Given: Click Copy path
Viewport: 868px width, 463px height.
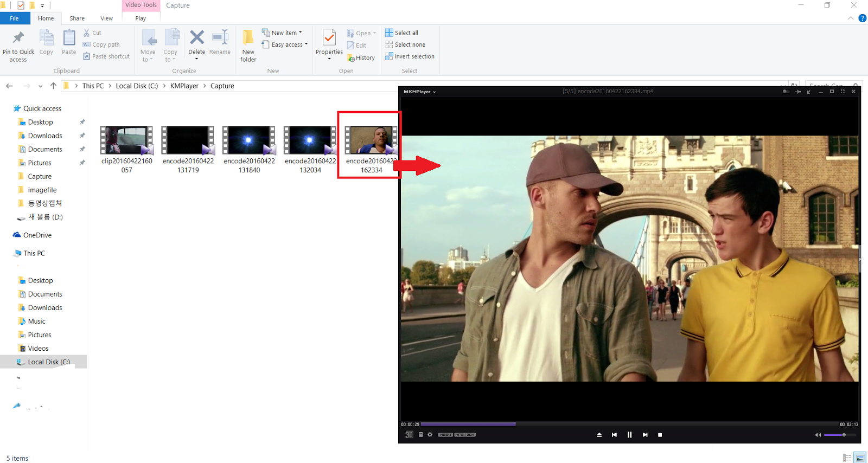Looking at the screenshot, I should [101, 44].
